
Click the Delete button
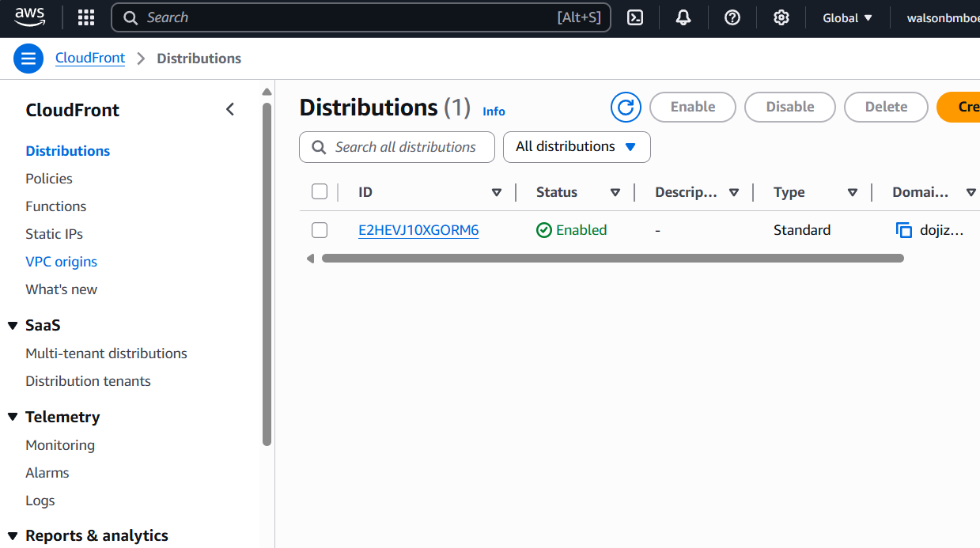(886, 107)
